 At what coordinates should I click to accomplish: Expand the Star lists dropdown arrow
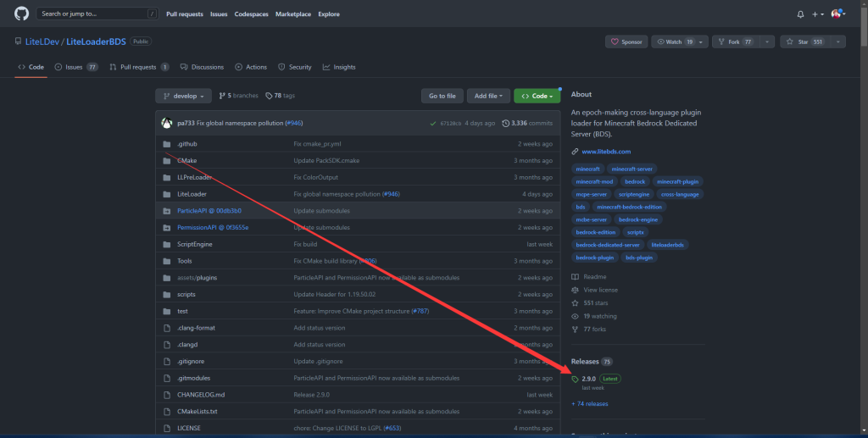(838, 42)
